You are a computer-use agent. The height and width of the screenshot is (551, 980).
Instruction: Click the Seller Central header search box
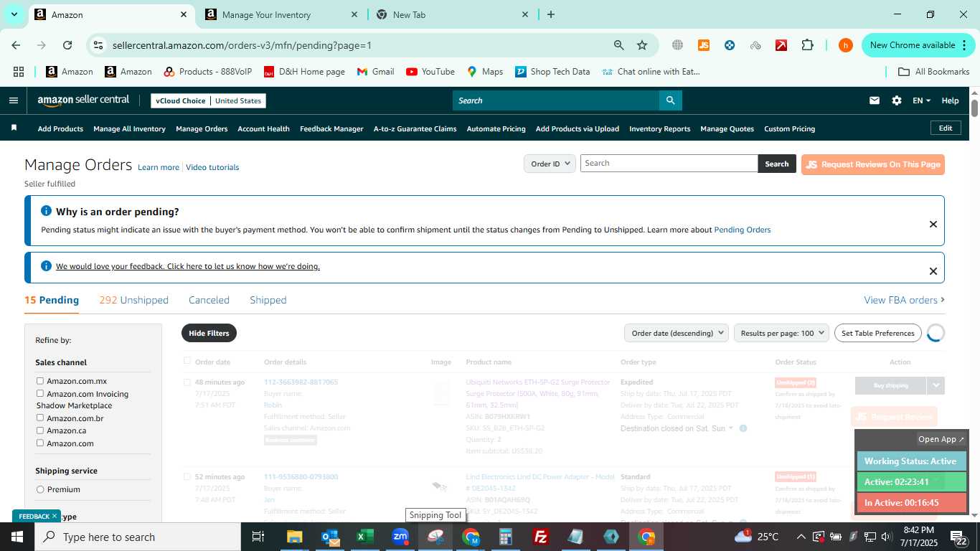click(x=556, y=100)
